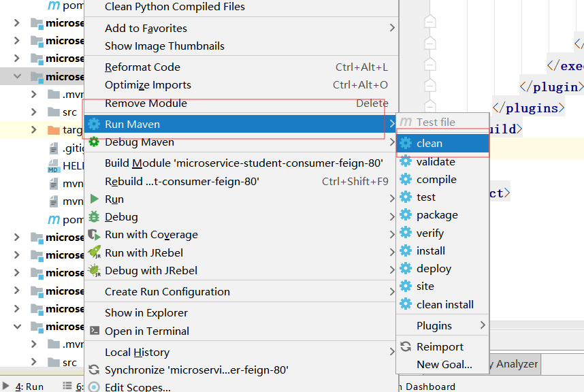584x392 pixels.
Task: Select the HEL markdown file in tree
Action: click(x=66, y=165)
